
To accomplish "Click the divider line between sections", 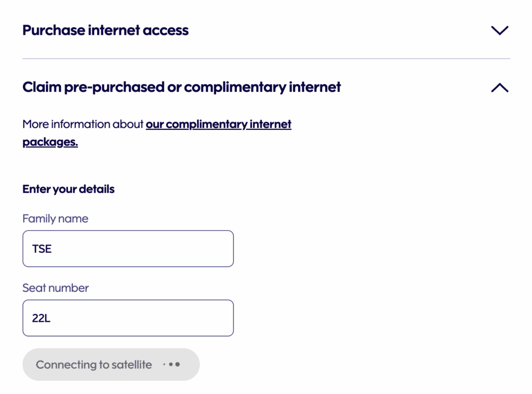I will [x=266, y=59].
